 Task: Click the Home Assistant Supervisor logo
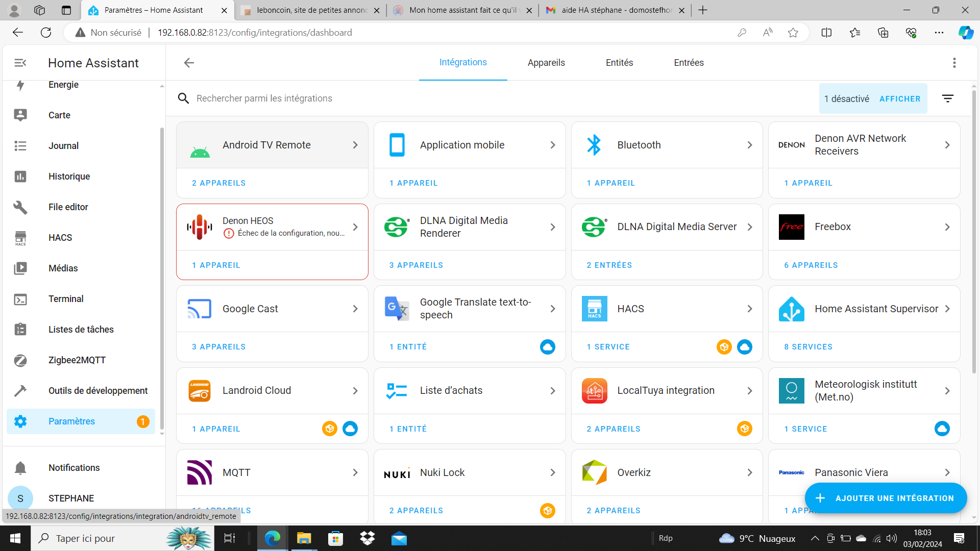pos(792,309)
